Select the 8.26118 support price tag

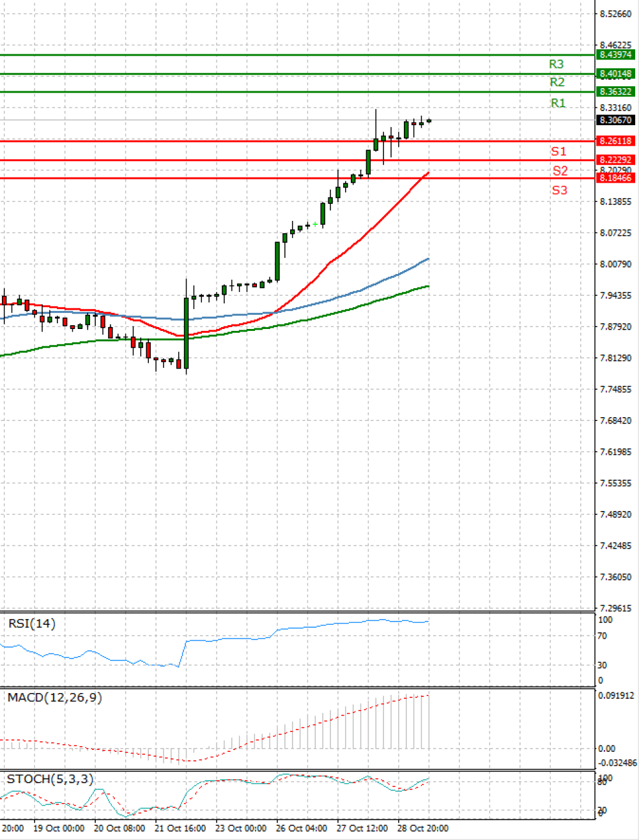tap(616, 141)
